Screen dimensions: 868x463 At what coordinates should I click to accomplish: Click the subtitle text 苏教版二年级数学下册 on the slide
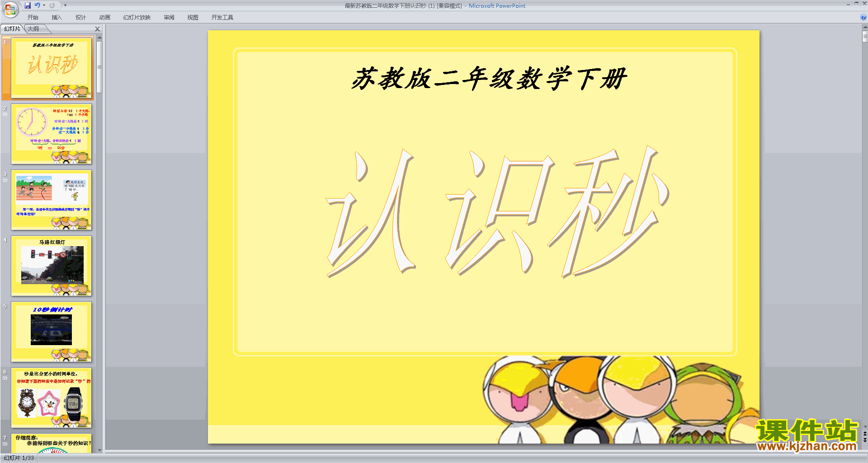point(489,78)
